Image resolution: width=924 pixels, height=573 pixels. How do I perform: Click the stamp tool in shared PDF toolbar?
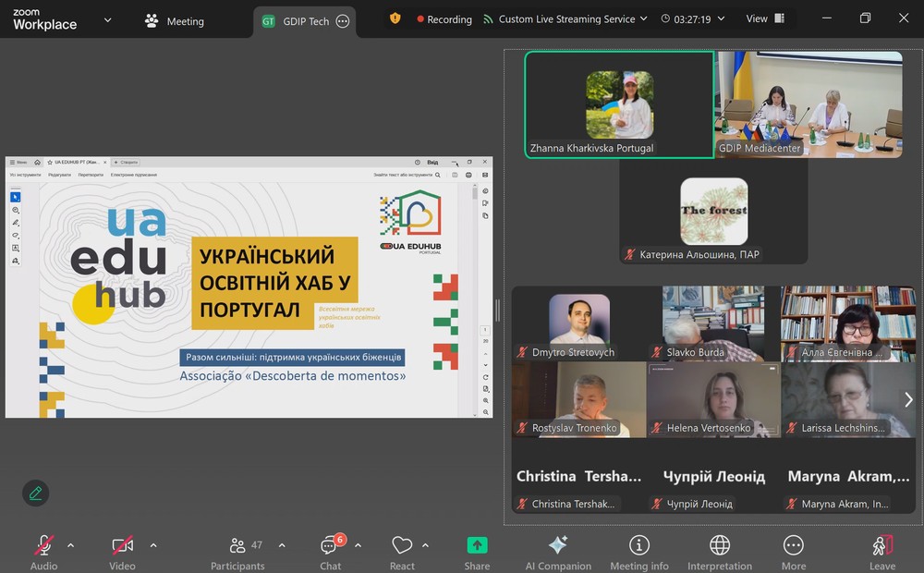(x=16, y=261)
